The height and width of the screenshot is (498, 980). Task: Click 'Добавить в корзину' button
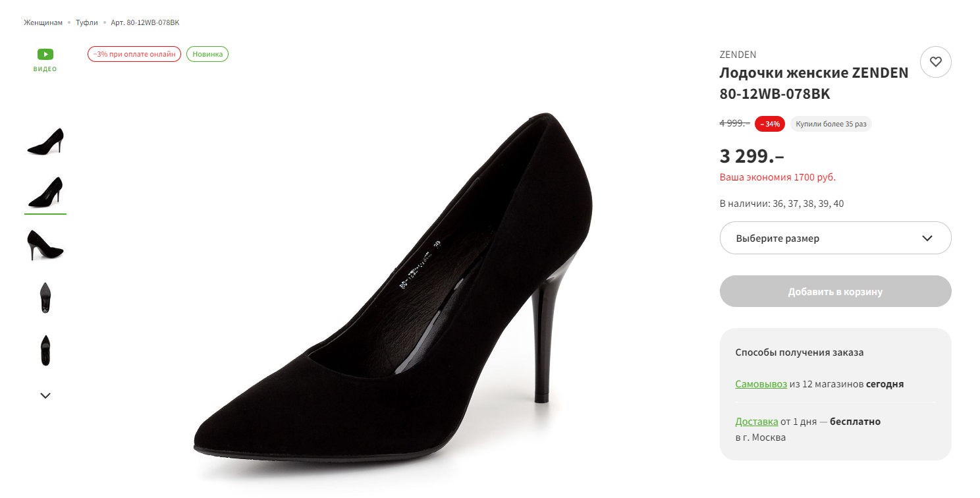[835, 291]
